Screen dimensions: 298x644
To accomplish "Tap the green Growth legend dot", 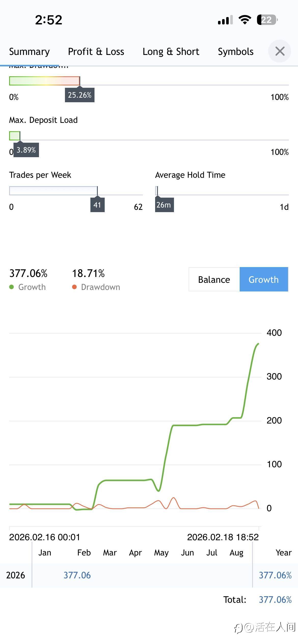I will coord(11,287).
